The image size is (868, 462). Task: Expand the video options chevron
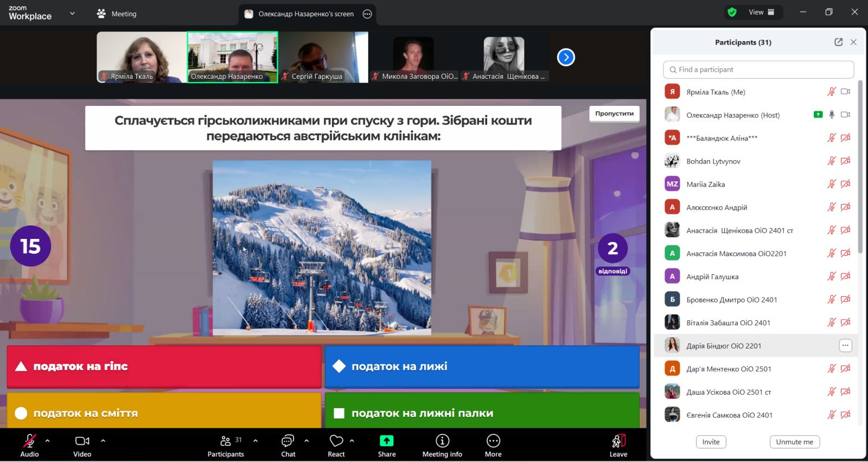pyautogui.click(x=103, y=441)
